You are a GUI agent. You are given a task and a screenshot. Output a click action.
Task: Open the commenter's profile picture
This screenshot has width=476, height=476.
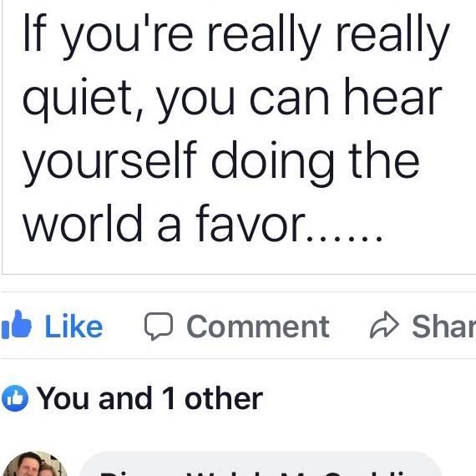click(35, 463)
